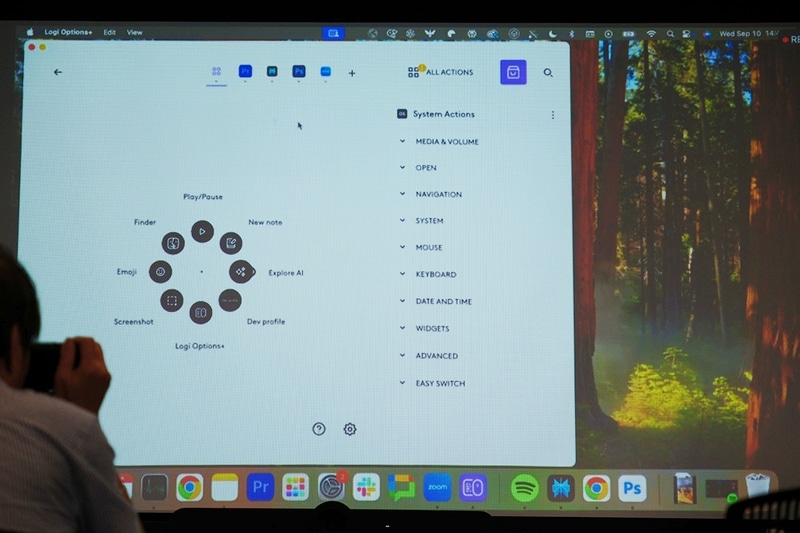Click the Wi-Fi icon in menu bar
Viewport: 800px width, 533px height.
point(651,34)
